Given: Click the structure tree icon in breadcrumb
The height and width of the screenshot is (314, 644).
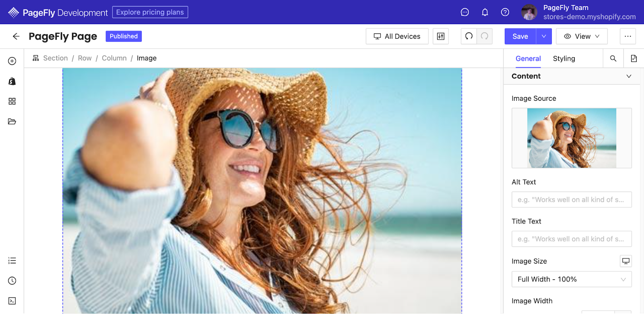Looking at the screenshot, I should pyautogui.click(x=36, y=58).
